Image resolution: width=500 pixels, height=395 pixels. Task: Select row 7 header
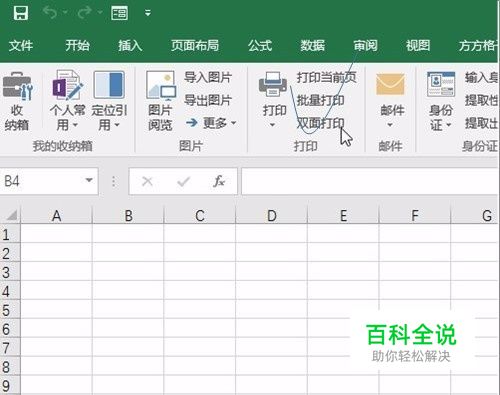point(9,348)
